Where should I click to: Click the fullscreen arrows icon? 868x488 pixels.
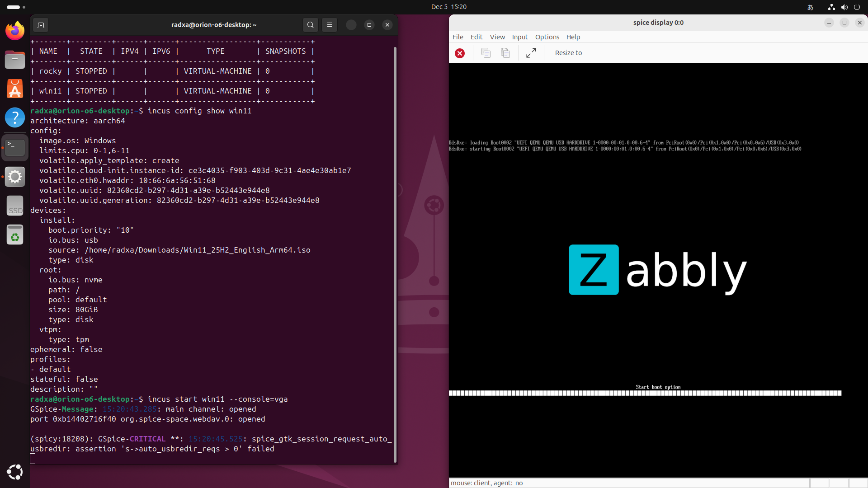(x=531, y=53)
